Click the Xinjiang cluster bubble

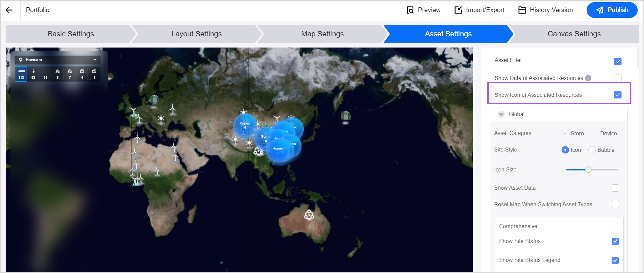click(245, 125)
